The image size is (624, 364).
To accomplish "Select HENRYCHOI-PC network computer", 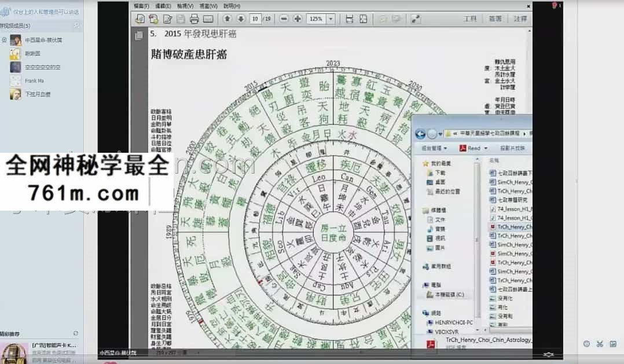I will (450, 322).
